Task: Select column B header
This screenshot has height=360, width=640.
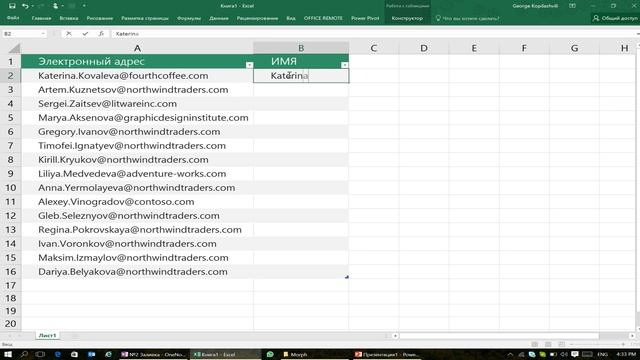Action: (x=301, y=48)
